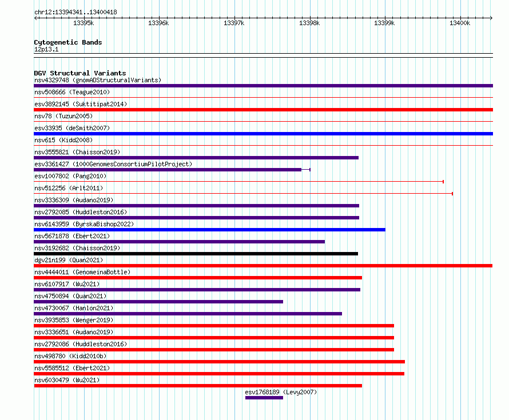Screen dimensions: 509x420
Task: Select the 12p13.1 band label
Action: (46, 49)
